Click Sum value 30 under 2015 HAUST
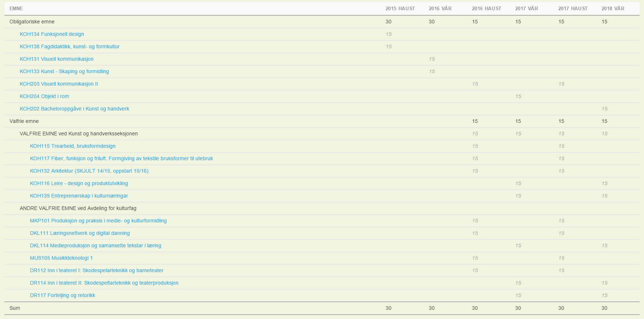Image resolution: width=644 pixels, height=319 pixels. coord(389,308)
